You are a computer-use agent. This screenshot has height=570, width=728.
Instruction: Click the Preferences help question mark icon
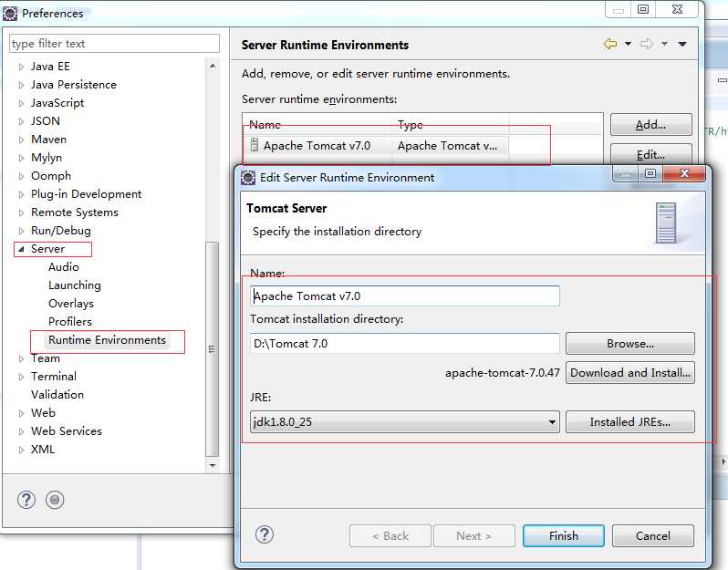tap(26, 500)
